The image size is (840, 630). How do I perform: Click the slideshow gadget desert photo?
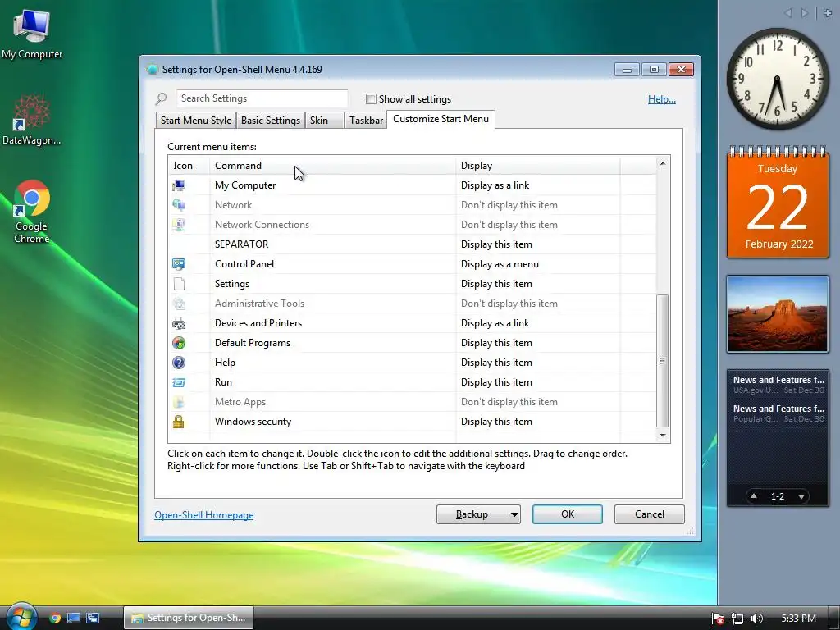pyautogui.click(x=778, y=314)
